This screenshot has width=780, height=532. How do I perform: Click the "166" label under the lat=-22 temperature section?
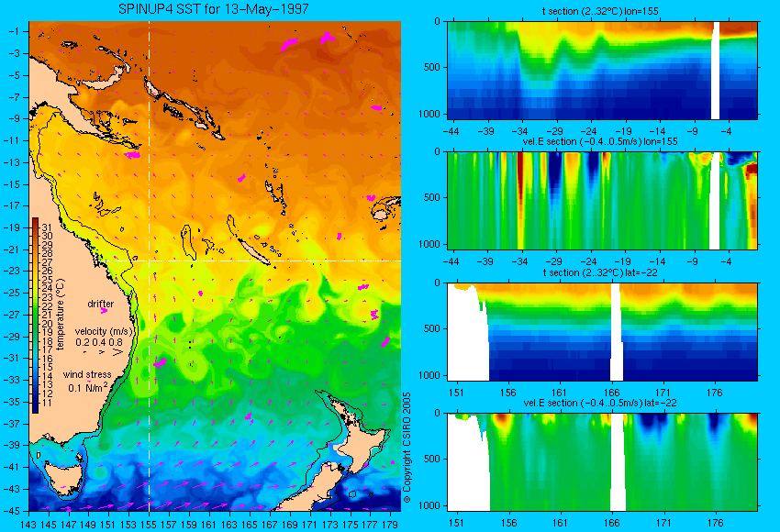(x=611, y=393)
